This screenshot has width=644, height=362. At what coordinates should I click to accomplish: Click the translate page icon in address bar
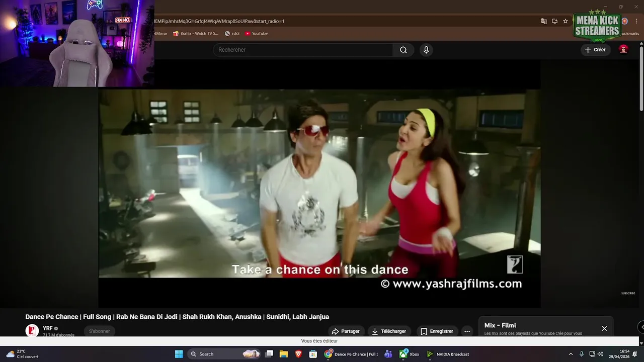click(544, 21)
